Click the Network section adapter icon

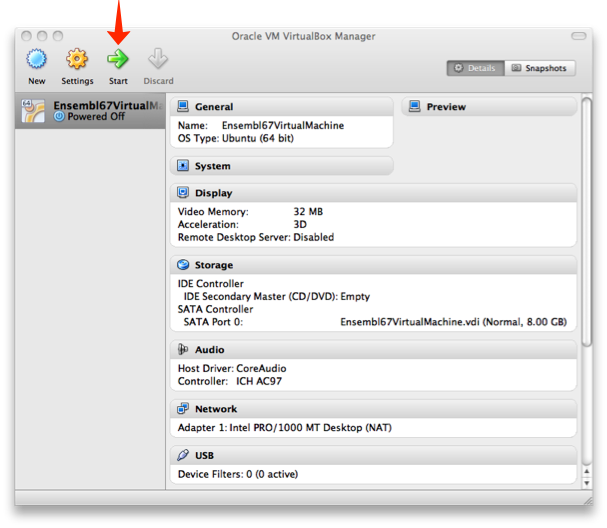pos(183,408)
